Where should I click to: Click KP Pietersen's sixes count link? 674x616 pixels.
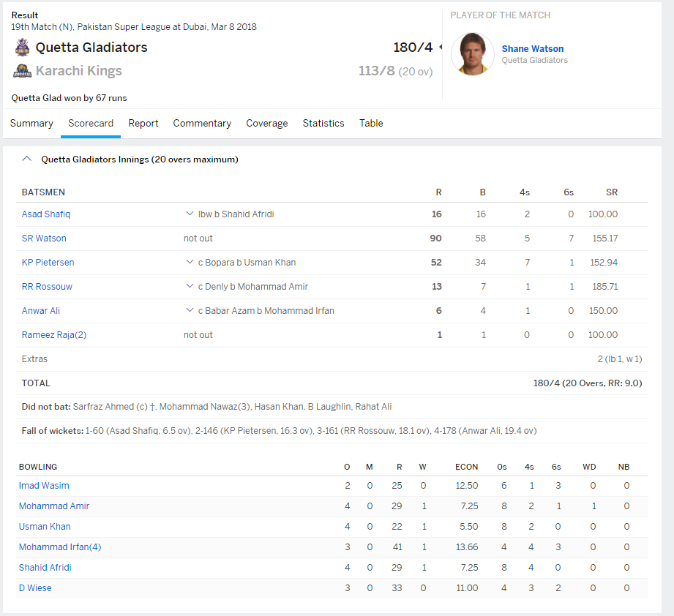click(571, 263)
